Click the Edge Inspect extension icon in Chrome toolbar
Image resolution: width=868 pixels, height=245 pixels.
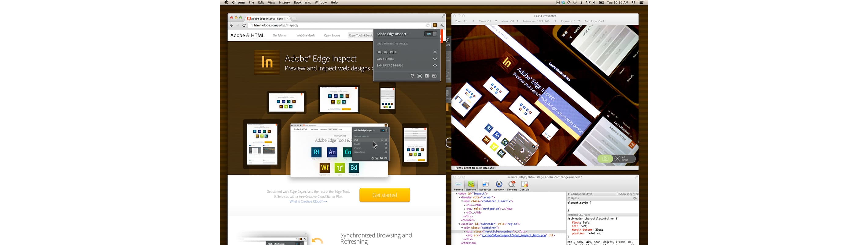click(435, 25)
